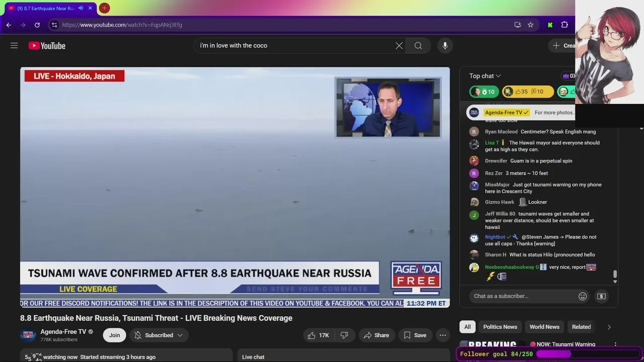Open options for NOW: Tsunami Warning video
Screen dimensions: 644x362
pos(615,345)
